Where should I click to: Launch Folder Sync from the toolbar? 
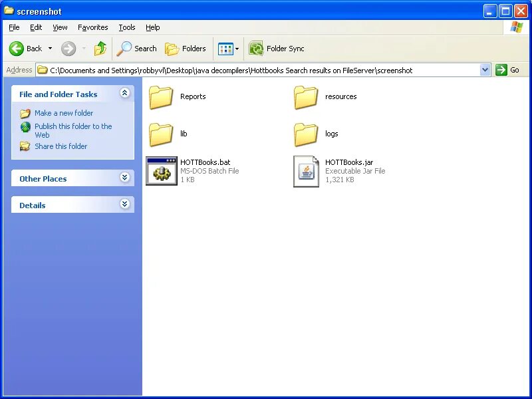tap(276, 49)
